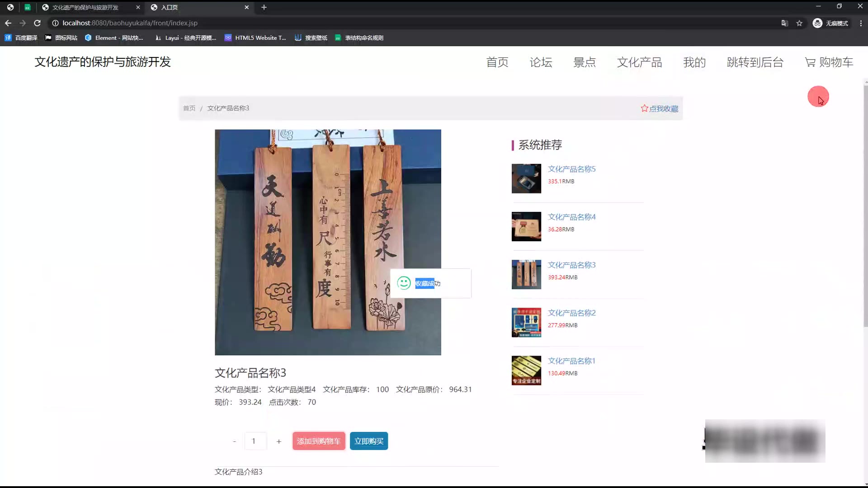Viewport: 868px width, 488px height.
Task: Open the 论坛 navigation menu item
Action: pyautogui.click(x=541, y=62)
